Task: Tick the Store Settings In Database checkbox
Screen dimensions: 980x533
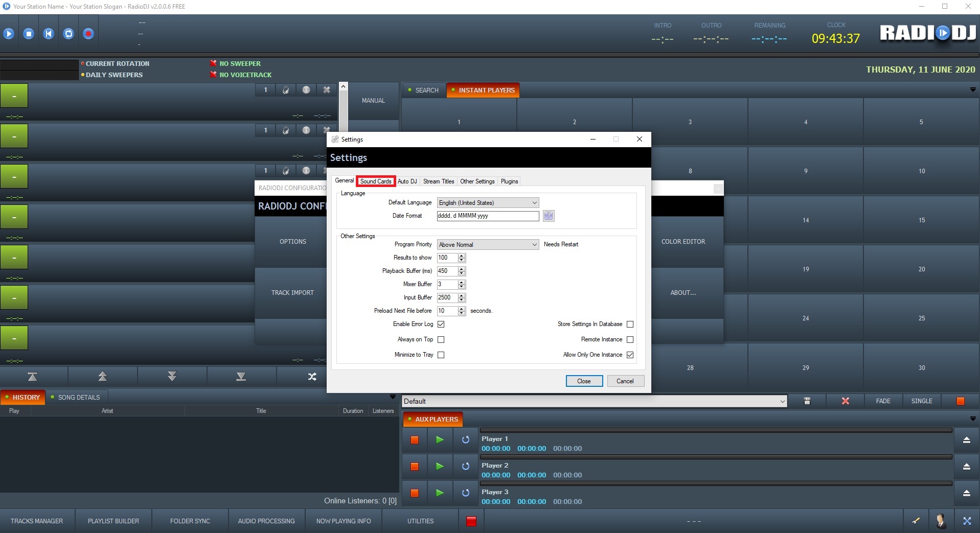Action: coord(630,325)
